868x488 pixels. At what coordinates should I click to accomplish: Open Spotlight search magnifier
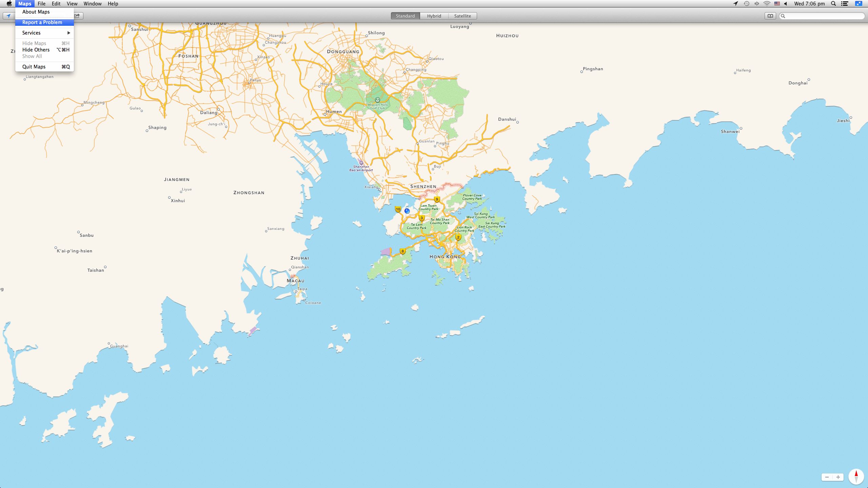click(833, 4)
